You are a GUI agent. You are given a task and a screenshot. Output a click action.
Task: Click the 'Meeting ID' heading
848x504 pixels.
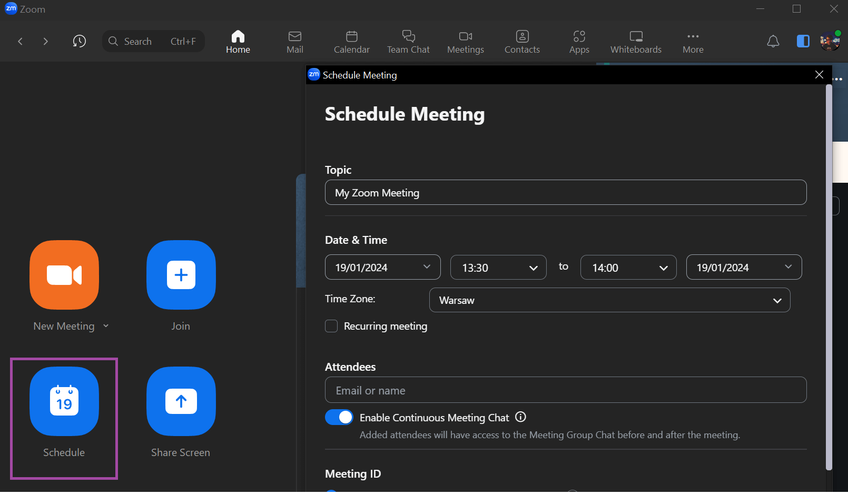[x=353, y=473]
